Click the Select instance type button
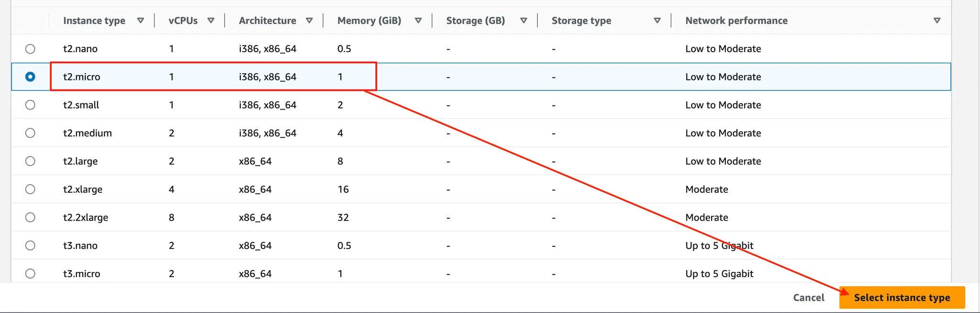980x313 pixels. tap(902, 298)
